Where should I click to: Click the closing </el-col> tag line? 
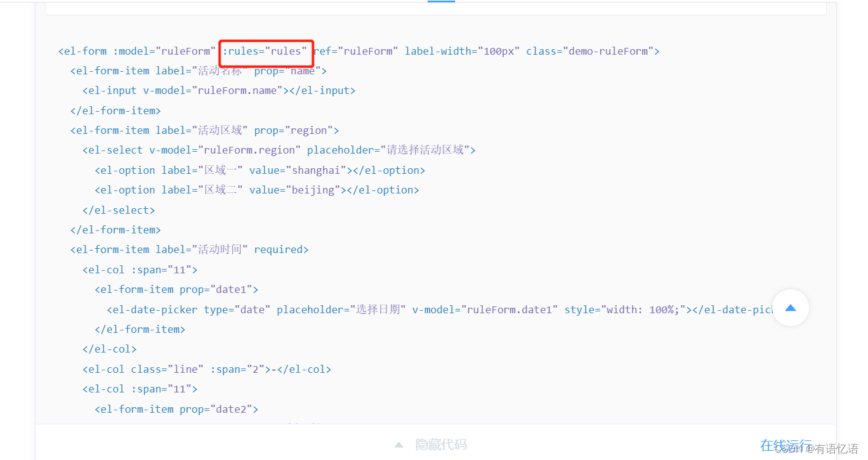pyautogui.click(x=109, y=349)
